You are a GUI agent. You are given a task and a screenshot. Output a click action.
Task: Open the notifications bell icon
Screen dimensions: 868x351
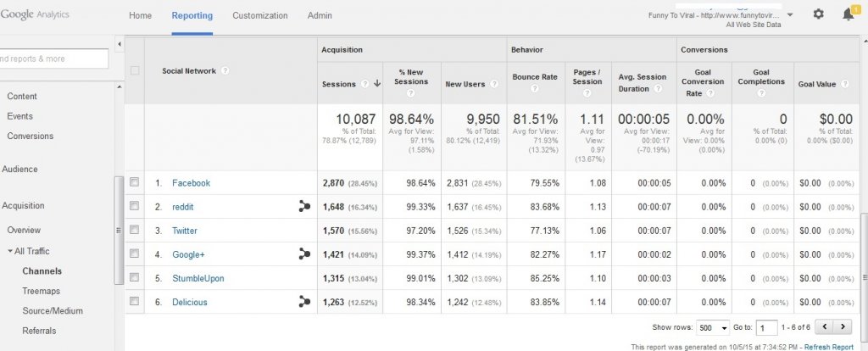[848, 14]
